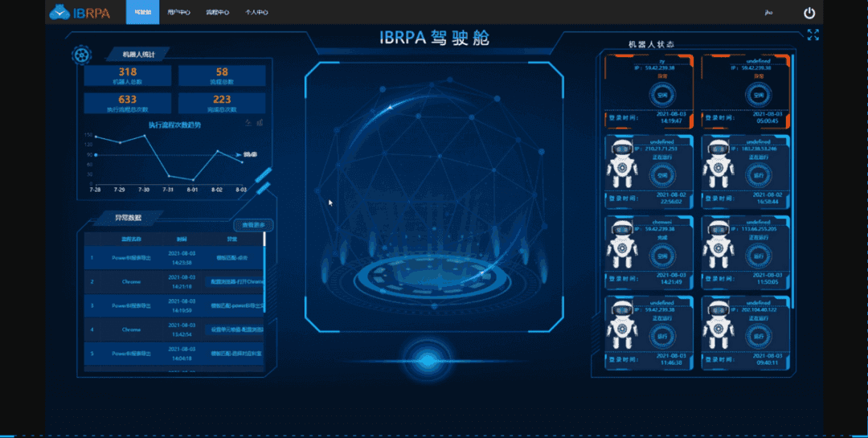Click robot icon on 202.104.40.122 card
Image resolution: width=868 pixels, height=438 pixels.
tap(718, 325)
